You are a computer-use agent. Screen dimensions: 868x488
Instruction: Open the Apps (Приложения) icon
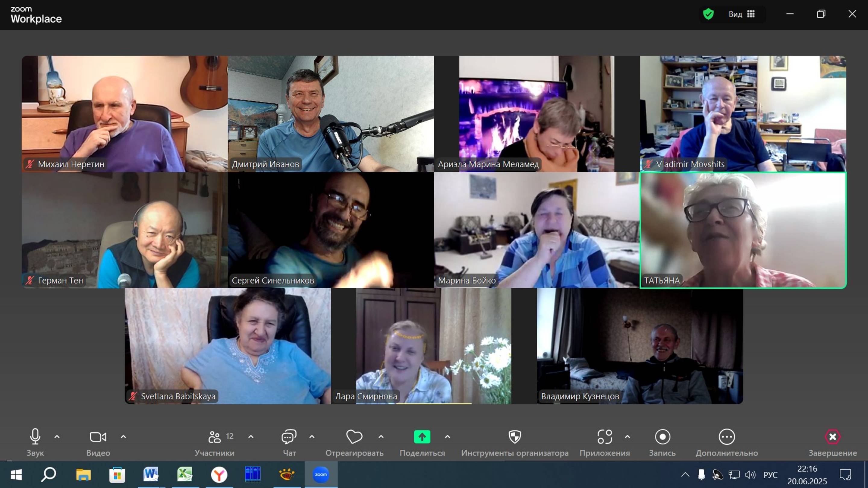point(605,437)
